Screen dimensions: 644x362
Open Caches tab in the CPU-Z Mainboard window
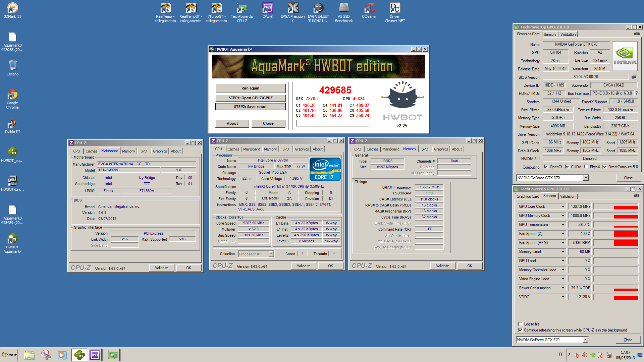point(91,151)
